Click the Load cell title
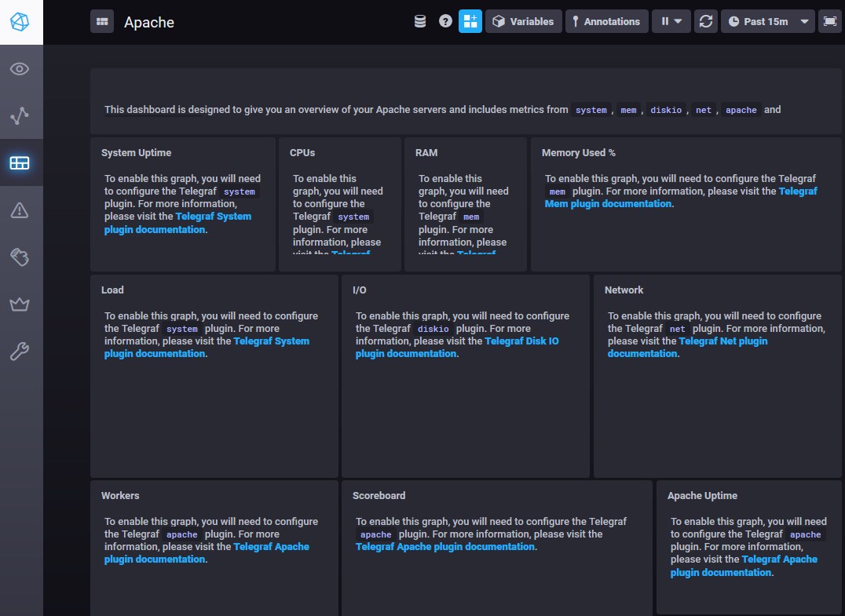Screen dimensions: 845x616 pos(112,290)
